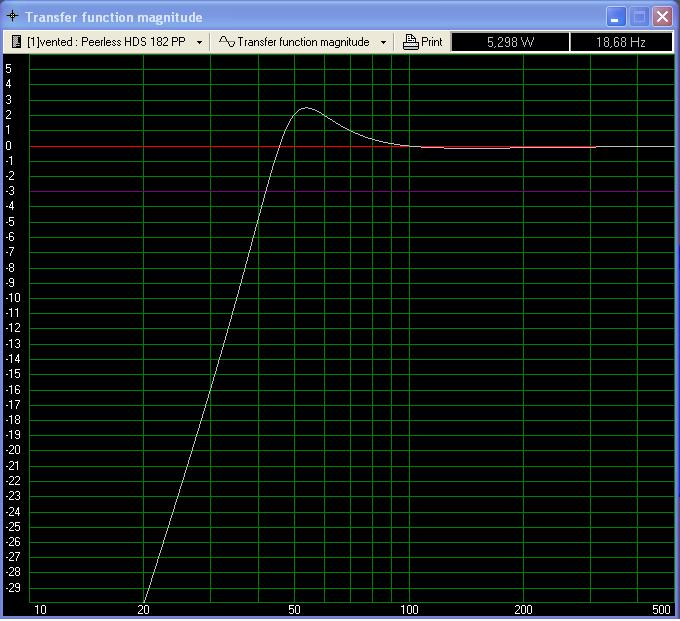Viewport: 680px width, 621px height.
Task: Click the 18,68 Hz frequency readout
Action: click(x=619, y=42)
